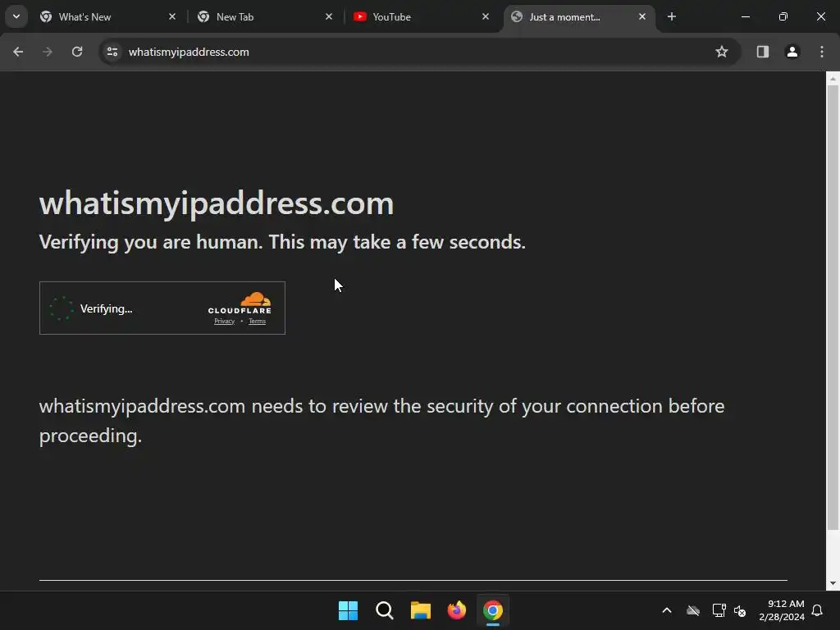Reload the current page

point(77,52)
